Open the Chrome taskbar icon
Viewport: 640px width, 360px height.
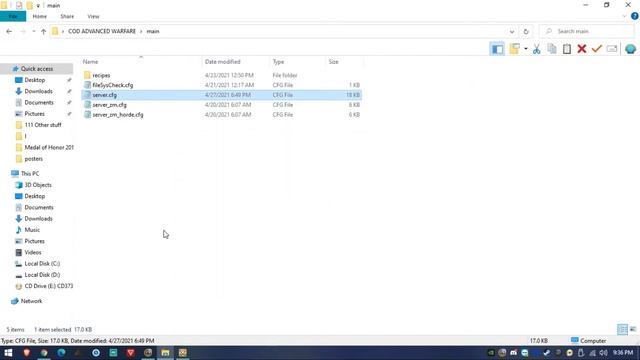point(44,353)
